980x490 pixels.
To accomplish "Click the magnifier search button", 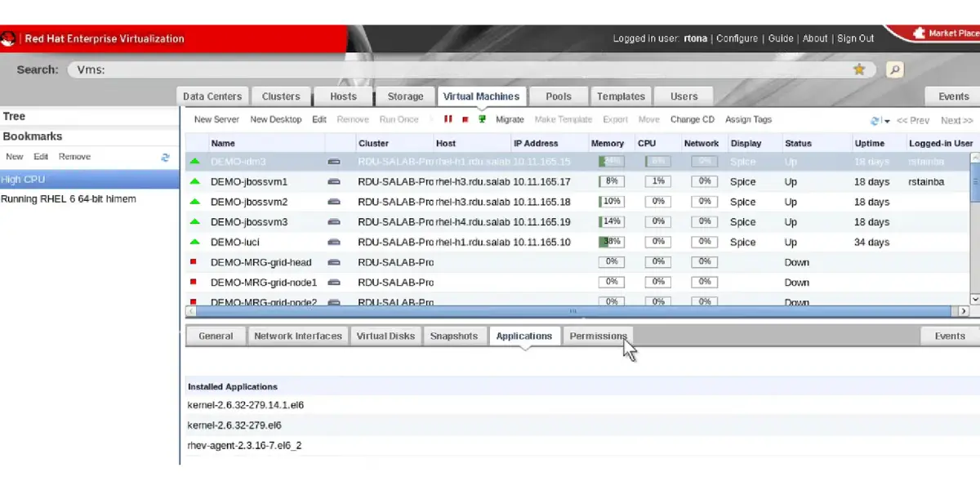I will point(895,69).
